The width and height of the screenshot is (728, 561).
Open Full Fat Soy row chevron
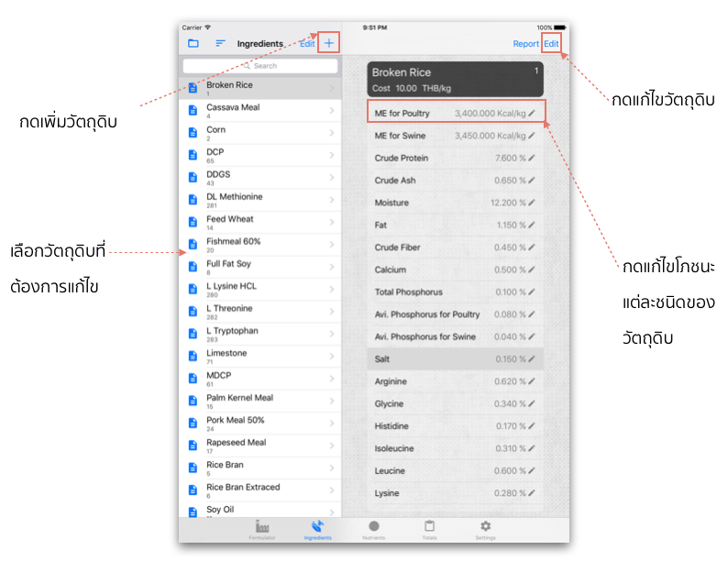click(x=332, y=267)
